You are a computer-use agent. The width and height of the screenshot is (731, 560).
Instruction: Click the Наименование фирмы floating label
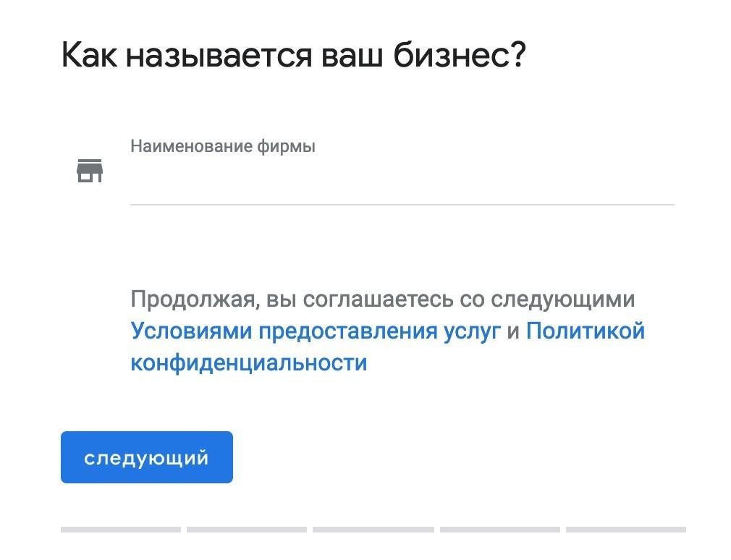[222, 146]
